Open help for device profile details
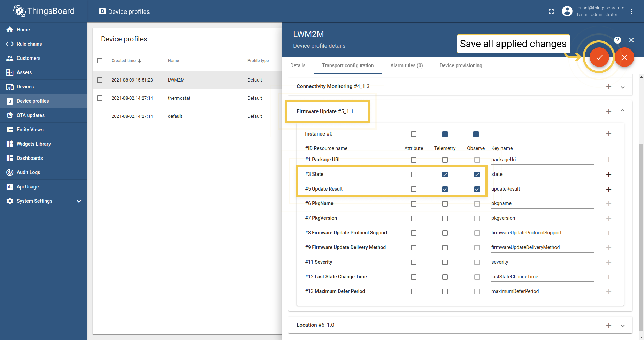This screenshot has height=340, width=644. click(617, 40)
